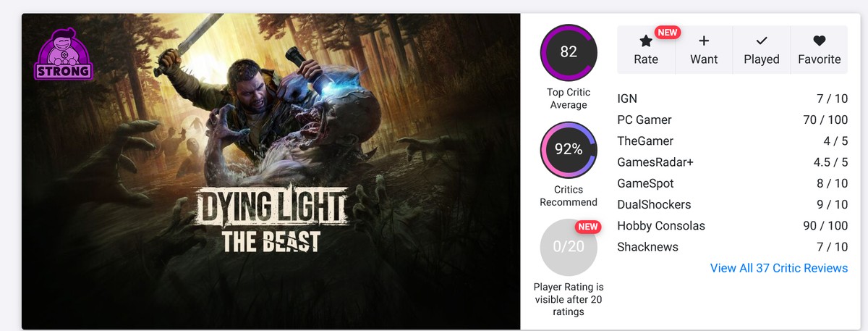Open the IGN review
This screenshot has height=331, width=868.
(627, 99)
